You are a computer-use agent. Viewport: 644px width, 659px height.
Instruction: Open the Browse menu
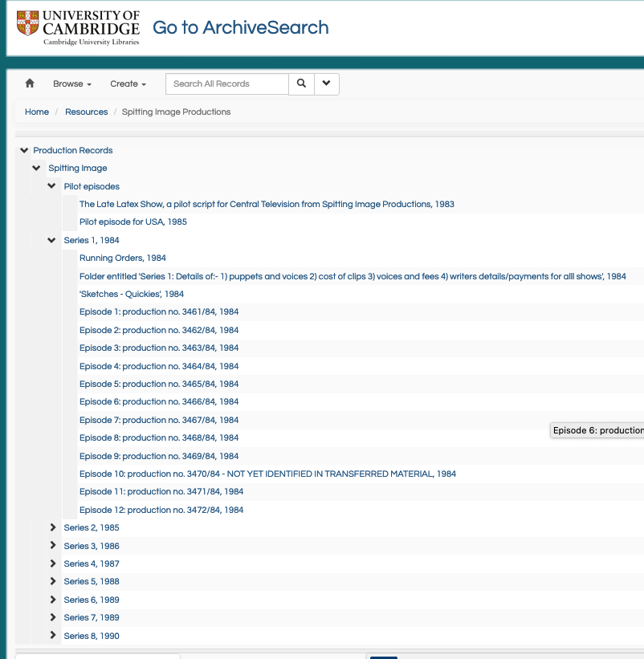(x=72, y=83)
